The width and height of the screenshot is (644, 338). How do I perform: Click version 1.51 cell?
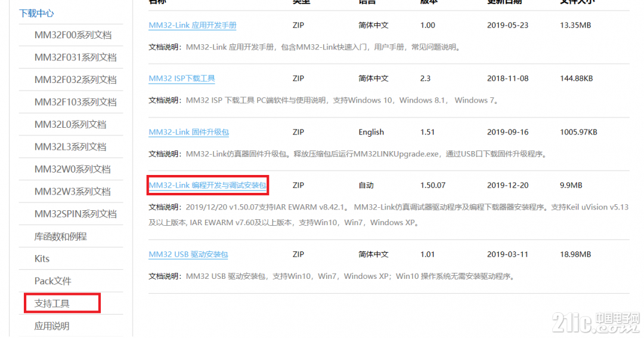point(427,132)
